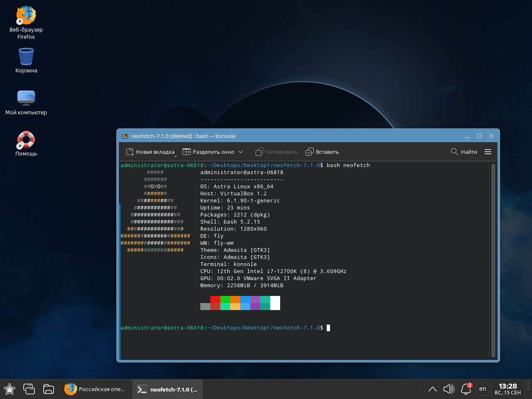This screenshot has height=399, width=532.
Task: Click the Вставить toolbar button
Action: [322, 152]
